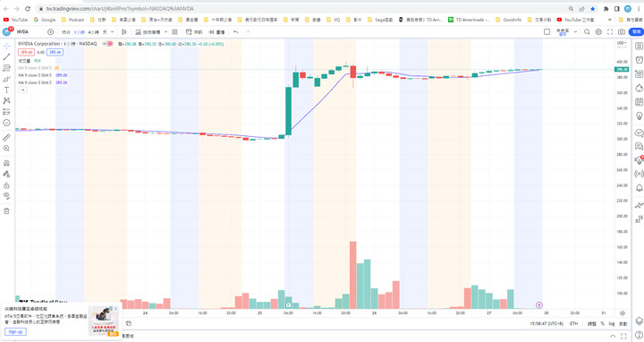Open the emoji icons tool

click(6, 123)
